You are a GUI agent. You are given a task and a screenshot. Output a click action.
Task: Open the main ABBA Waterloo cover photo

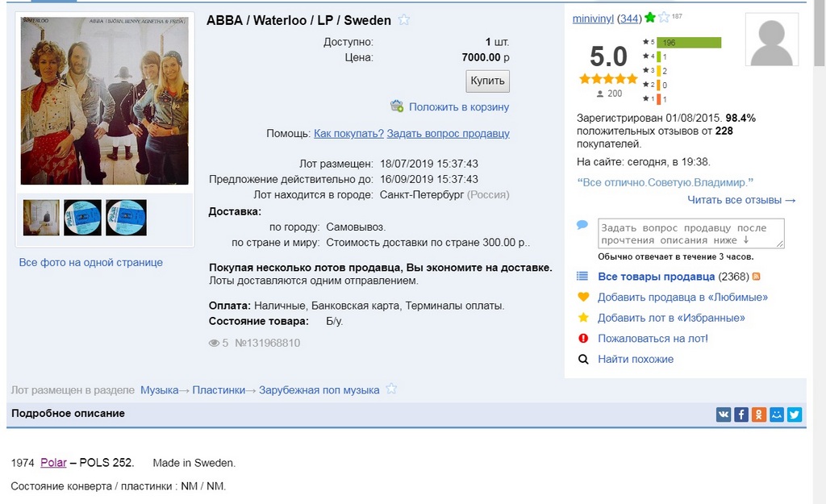(x=105, y=101)
